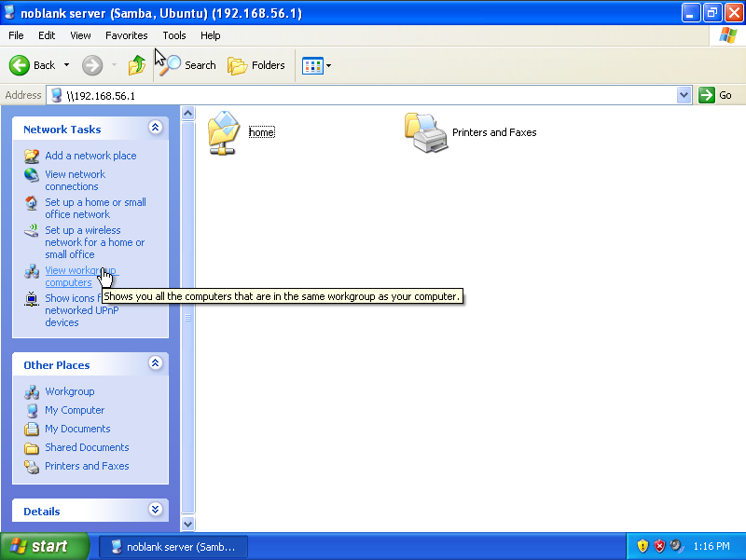Image resolution: width=746 pixels, height=560 pixels.
Task: Open the Back history dropdown arrow
Action: 66,65
